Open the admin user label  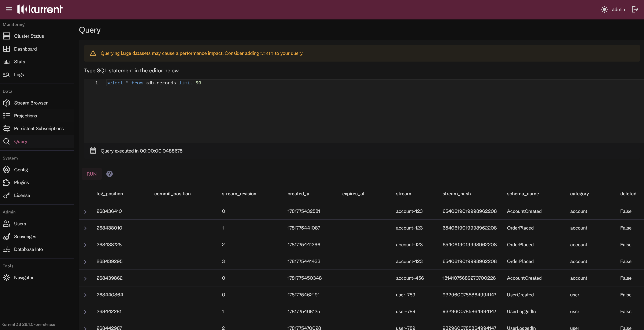click(x=618, y=10)
